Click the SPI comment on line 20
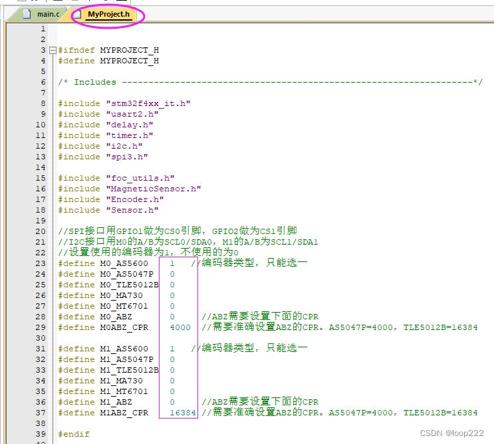This screenshot has width=494, height=444. [178, 231]
